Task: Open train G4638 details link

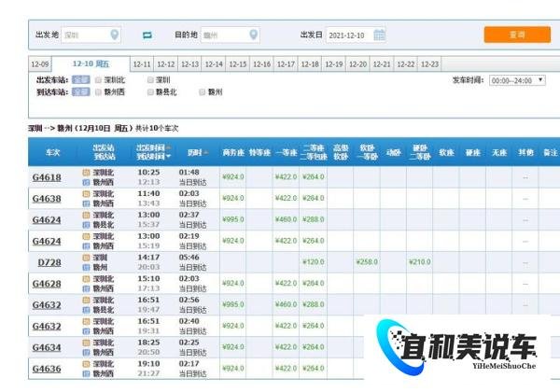Action: [x=47, y=199]
